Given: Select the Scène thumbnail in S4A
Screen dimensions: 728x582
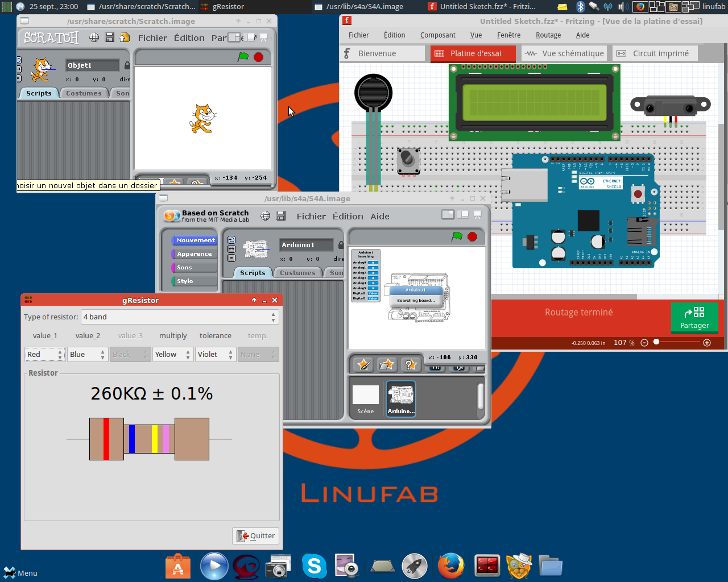Looking at the screenshot, I should point(366,399).
